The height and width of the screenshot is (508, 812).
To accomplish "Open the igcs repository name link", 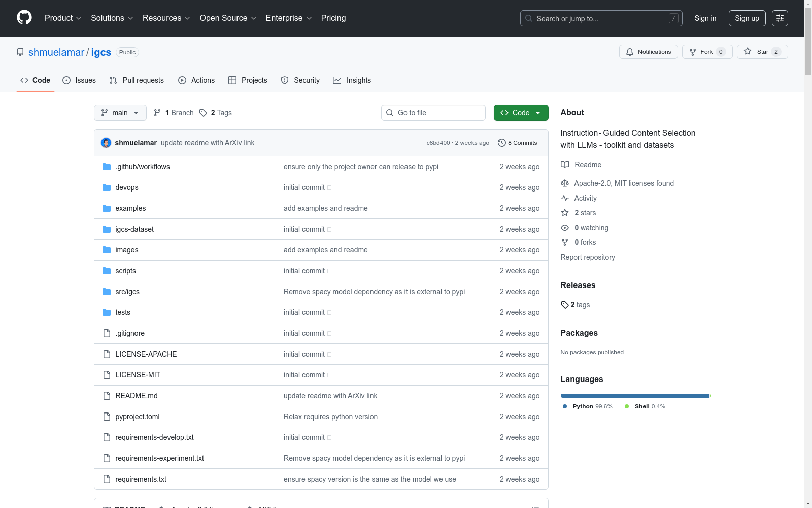I will 101,52.
